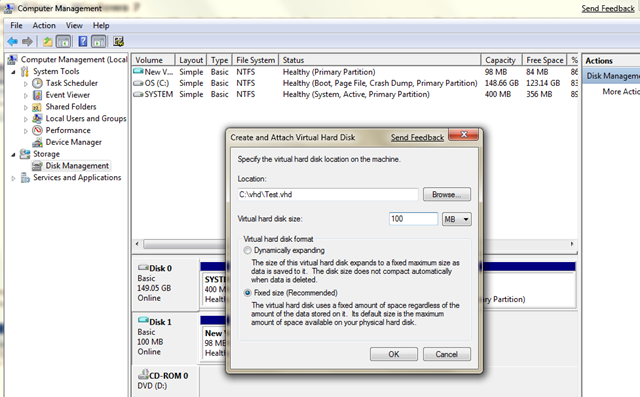Click the Services and Applications icon

pyautogui.click(x=25, y=178)
